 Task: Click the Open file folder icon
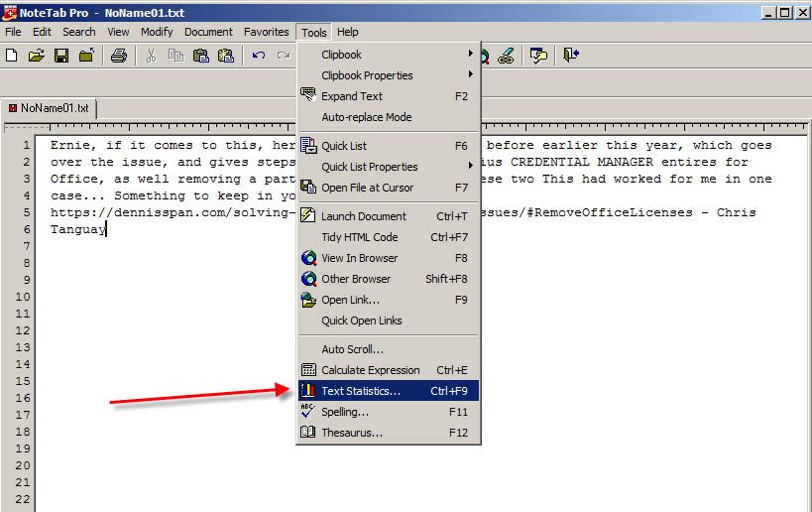point(37,56)
